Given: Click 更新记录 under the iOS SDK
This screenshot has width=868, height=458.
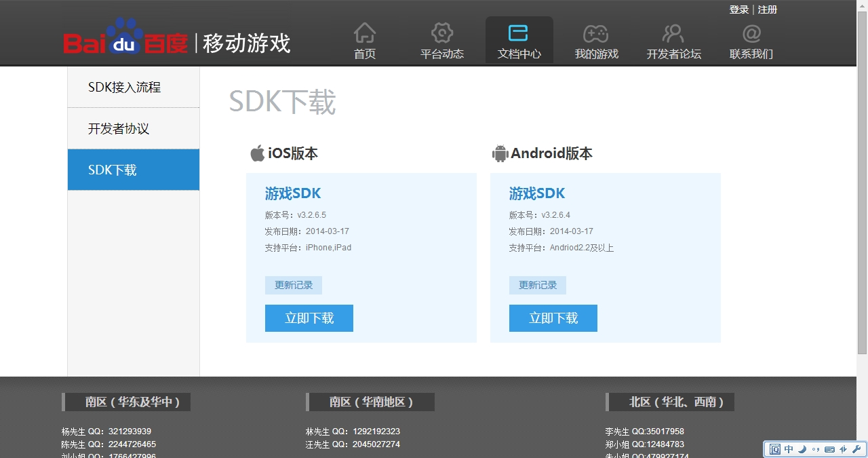Looking at the screenshot, I should [x=294, y=285].
